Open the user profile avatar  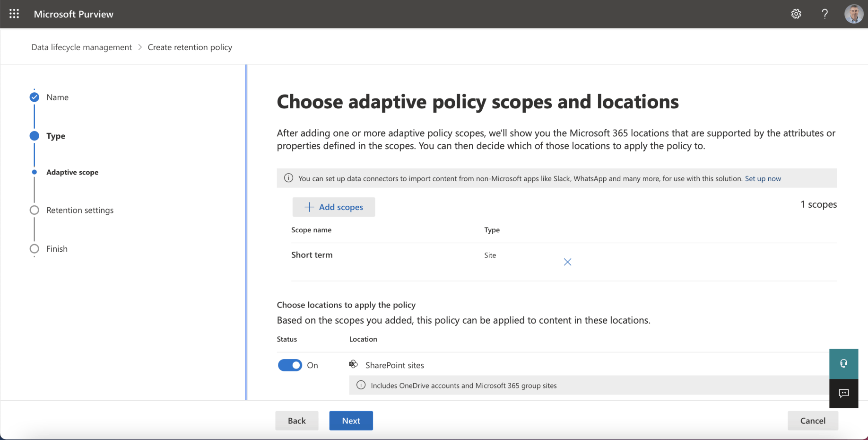pyautogui.click(x=853, y=14)
